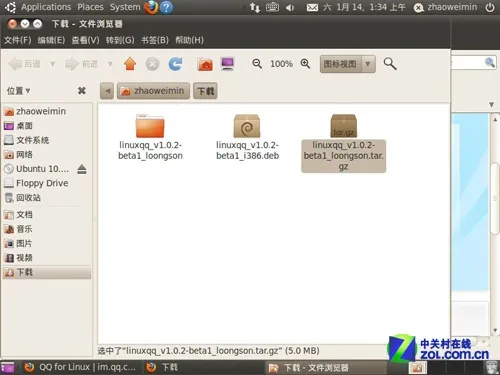Switch to QQ for Linux taskbar window
Image resolution: width=500 pixels, height=375 pixels.
80,367
